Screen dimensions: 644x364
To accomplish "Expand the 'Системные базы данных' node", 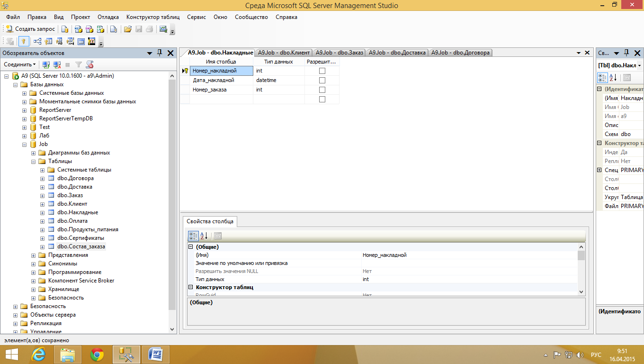I will [x=25, y=93].
